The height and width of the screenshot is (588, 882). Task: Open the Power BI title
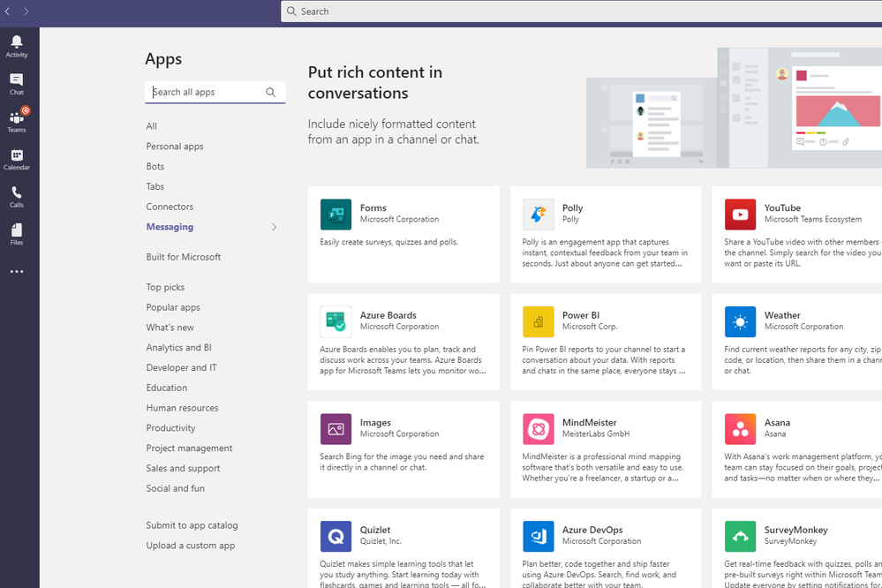click(x=581, y=316)
